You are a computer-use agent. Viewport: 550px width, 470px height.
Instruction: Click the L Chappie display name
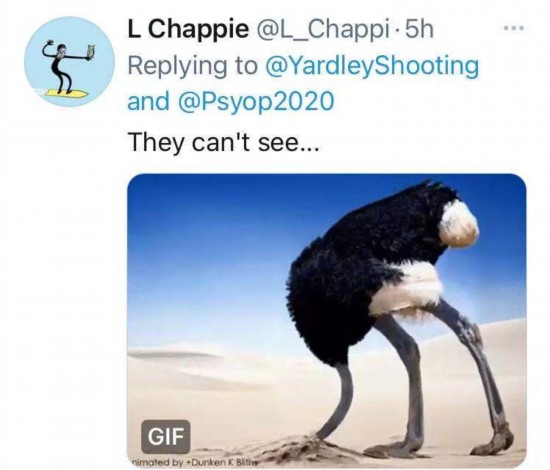coord(188,28)
